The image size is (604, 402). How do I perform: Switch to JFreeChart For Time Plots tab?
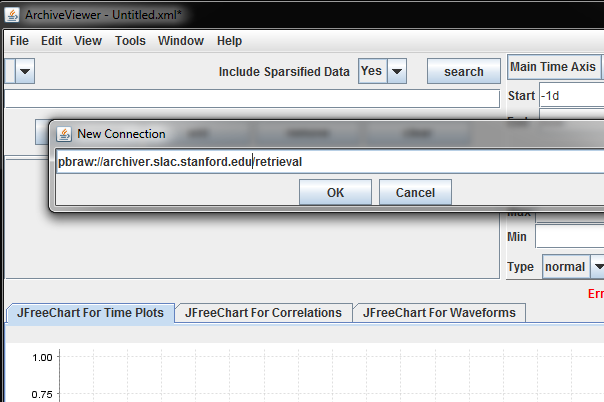point(91,313)
